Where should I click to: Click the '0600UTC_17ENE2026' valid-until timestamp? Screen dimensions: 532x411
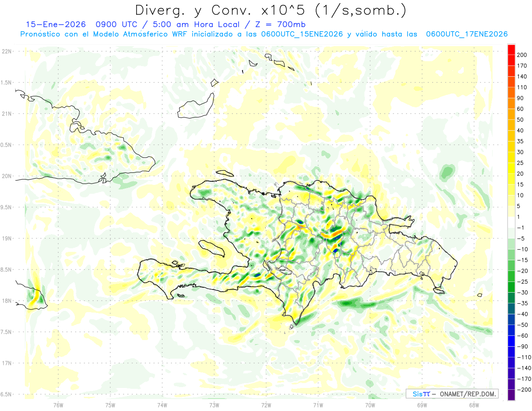(466, 34)
